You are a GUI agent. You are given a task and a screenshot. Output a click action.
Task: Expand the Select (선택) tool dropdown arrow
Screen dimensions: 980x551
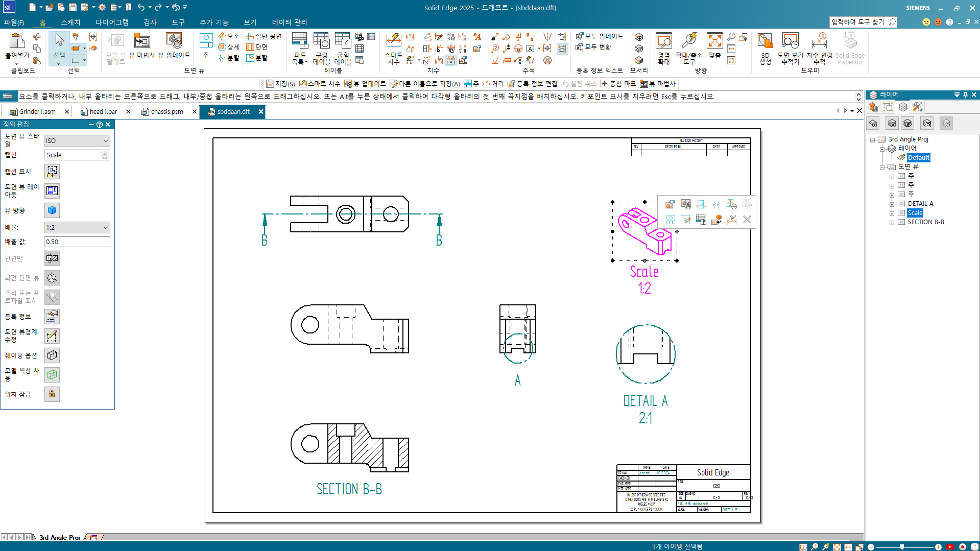click(59, 64)
